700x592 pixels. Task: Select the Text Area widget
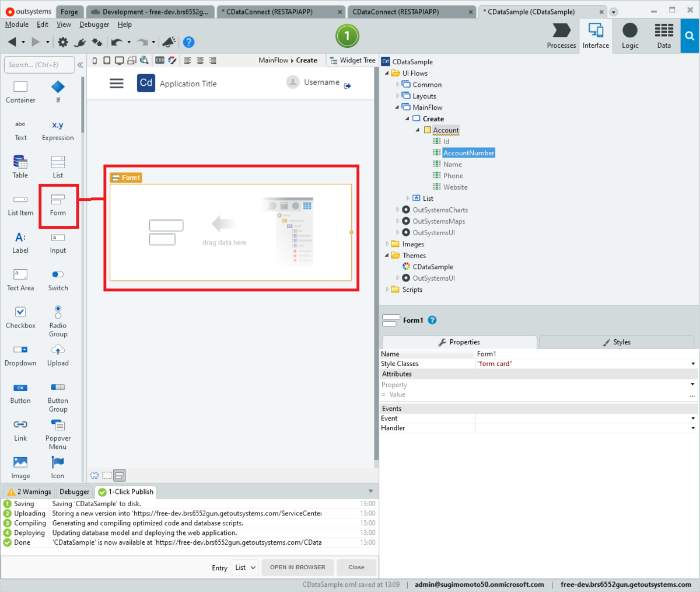pyautogui.click(x=20, y=280)
